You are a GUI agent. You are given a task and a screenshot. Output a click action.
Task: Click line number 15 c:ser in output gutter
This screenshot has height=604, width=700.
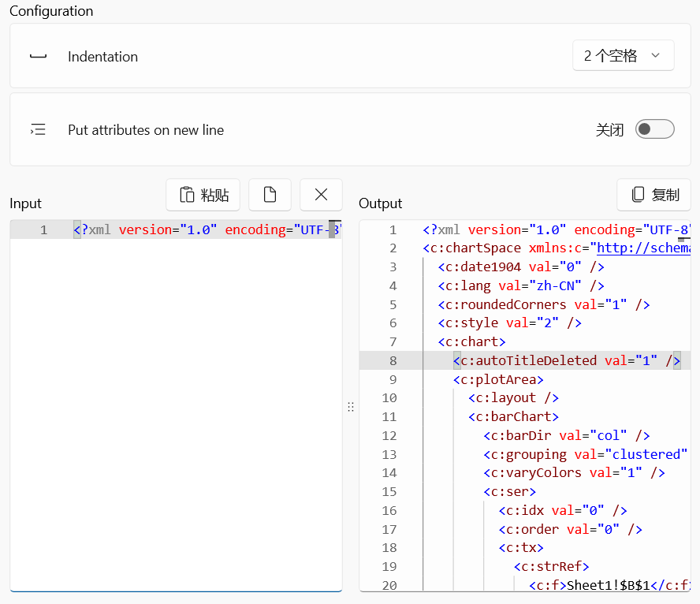click(x=389, y=492)
